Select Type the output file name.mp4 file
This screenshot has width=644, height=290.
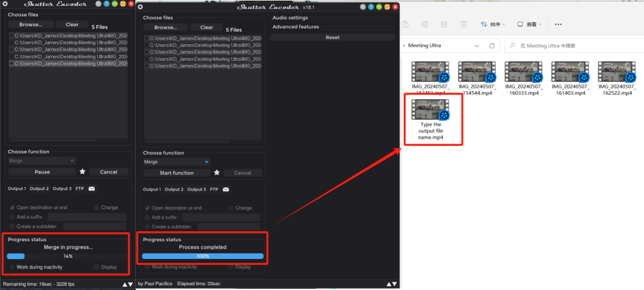click(431, 120)
